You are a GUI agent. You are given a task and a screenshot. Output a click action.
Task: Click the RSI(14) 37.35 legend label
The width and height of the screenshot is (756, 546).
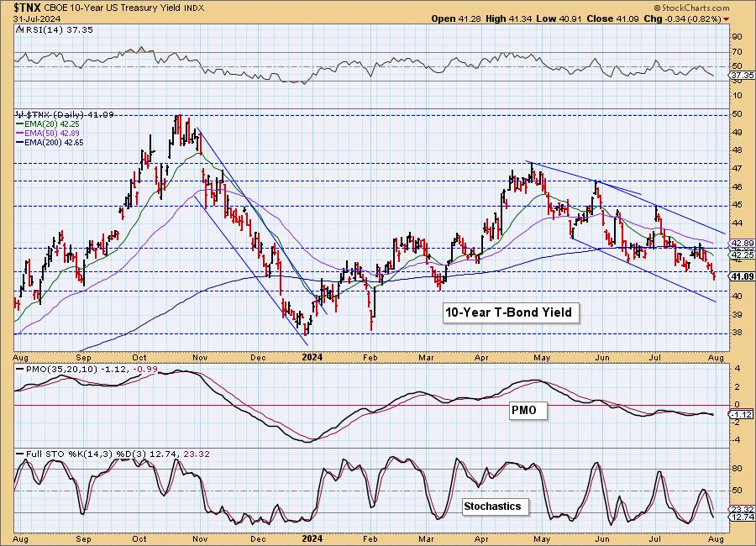58,29
